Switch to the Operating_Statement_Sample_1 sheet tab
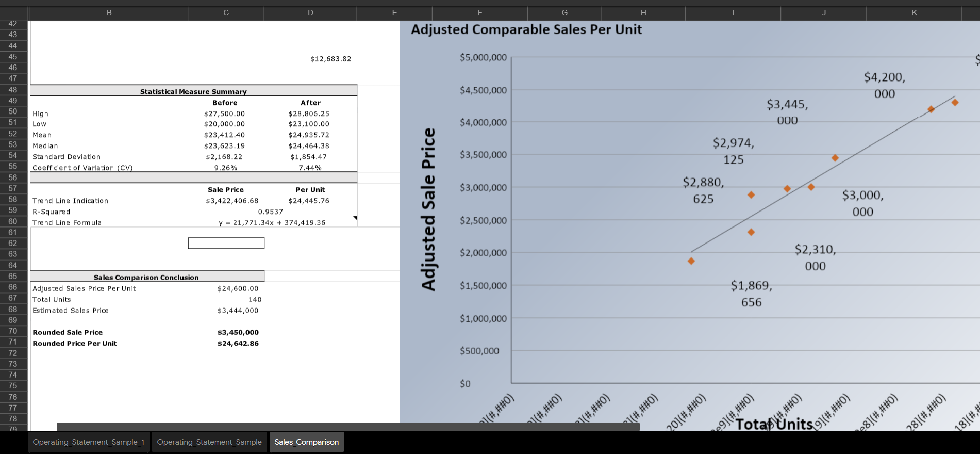 (x=89, y=442)
